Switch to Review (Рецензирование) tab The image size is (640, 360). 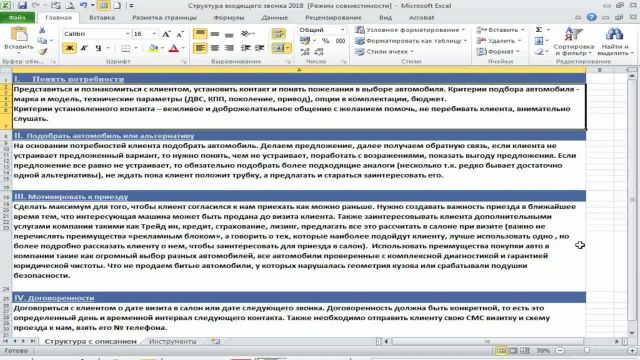pyautogui.click(x=333, y=18)
